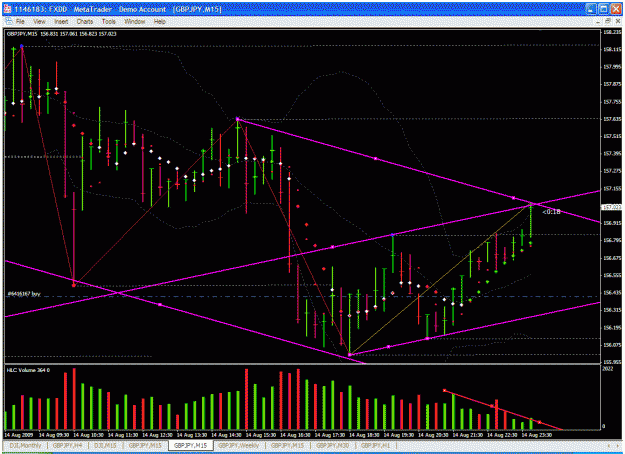
Task: Click the 2022 volume scale label
Action: pos(608,369)
